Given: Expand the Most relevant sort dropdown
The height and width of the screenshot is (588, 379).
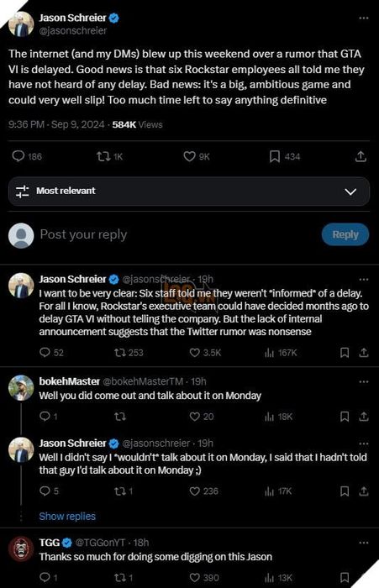Looking at the screenshot, I should point(189,192).
